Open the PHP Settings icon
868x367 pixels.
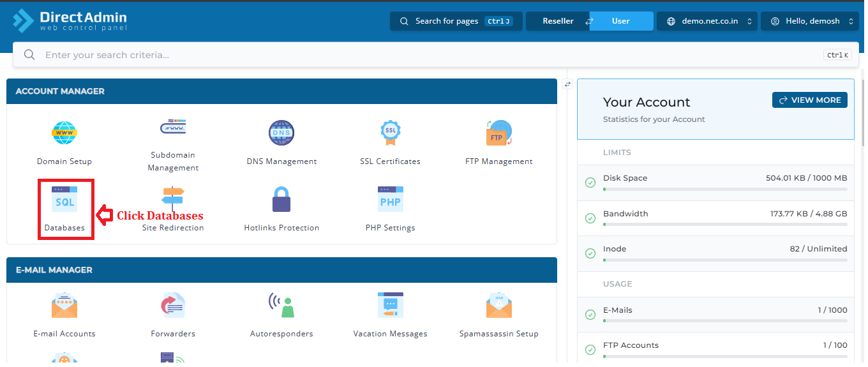pos(390,200)
